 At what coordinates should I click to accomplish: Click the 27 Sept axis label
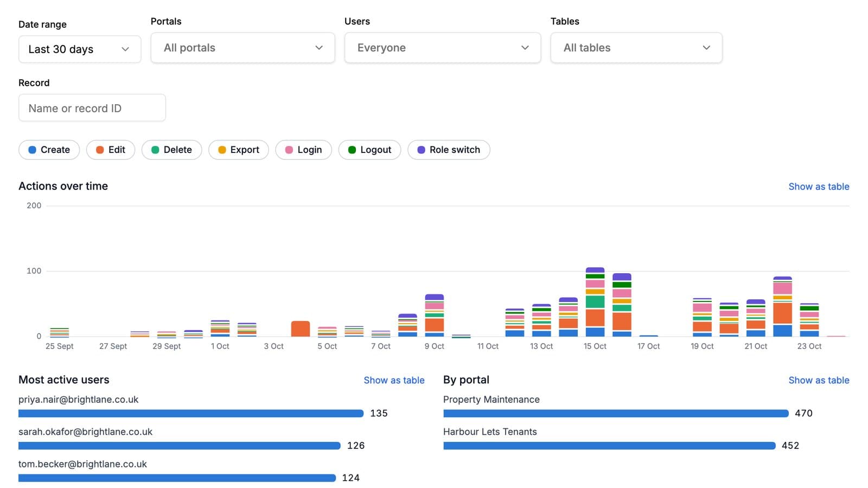pyautogui.click(x=113, y=346)
